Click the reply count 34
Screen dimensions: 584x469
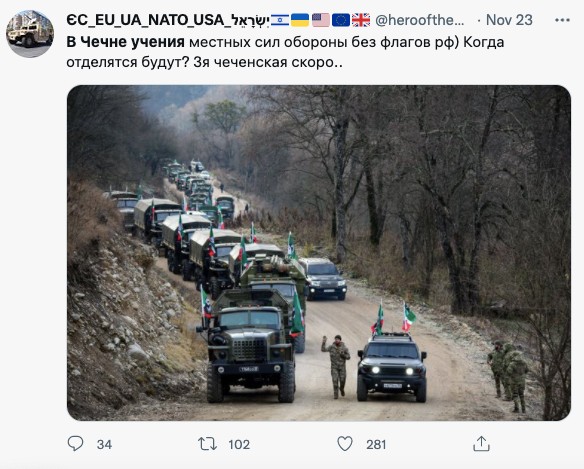[104, 444]
